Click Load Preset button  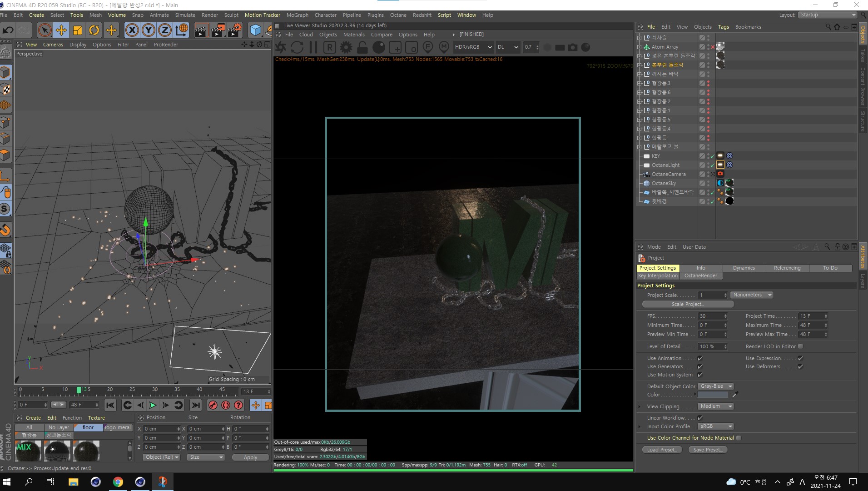pyautogui.click(x=662, y=450)
